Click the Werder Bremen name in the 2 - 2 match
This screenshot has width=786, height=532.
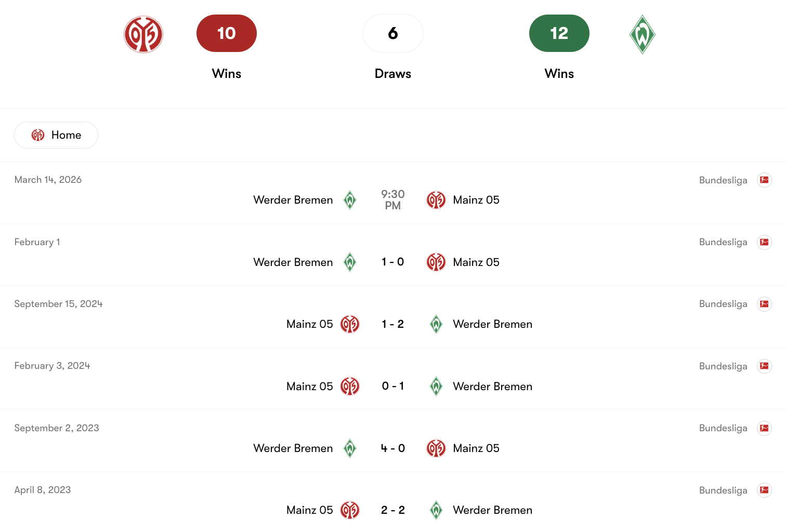click(493, 510)
